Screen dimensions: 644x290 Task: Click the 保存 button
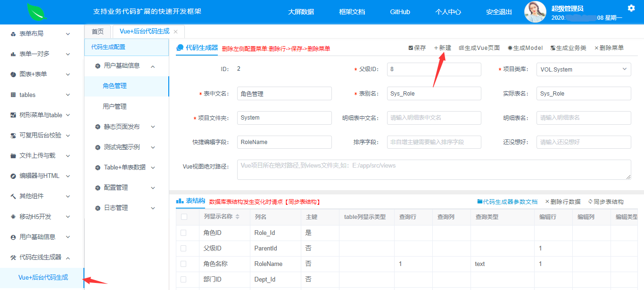417,48
